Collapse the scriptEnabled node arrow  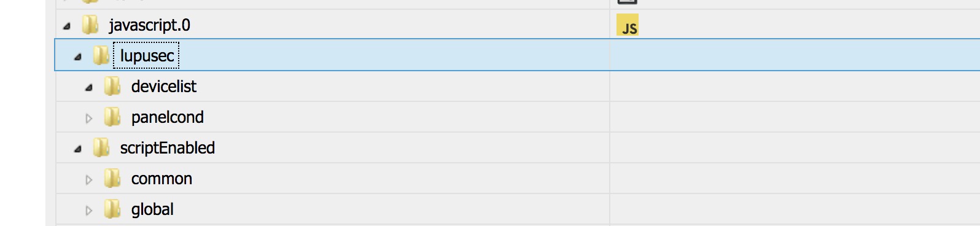pos(78,149)
